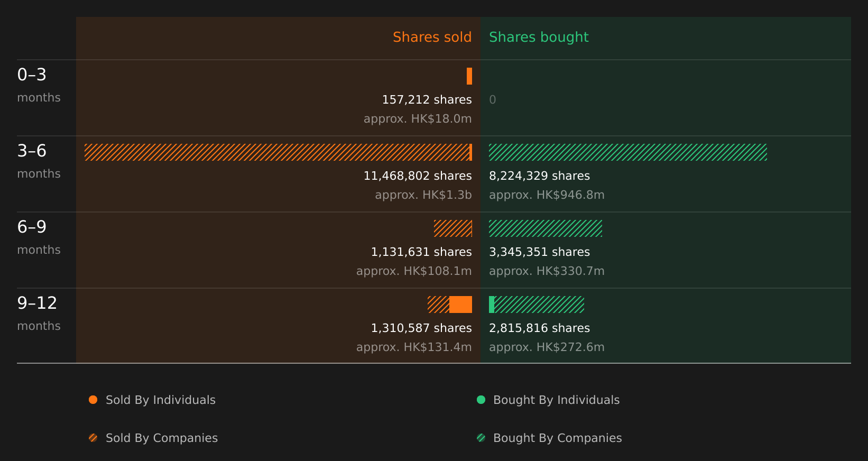Click '2,815,816 shares' value

[x=540, y=328]
